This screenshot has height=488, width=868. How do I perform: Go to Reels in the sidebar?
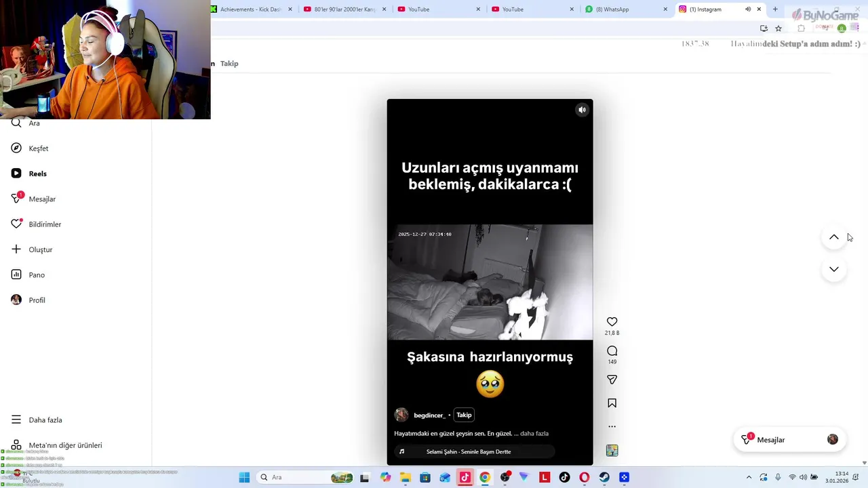point(29,174)
